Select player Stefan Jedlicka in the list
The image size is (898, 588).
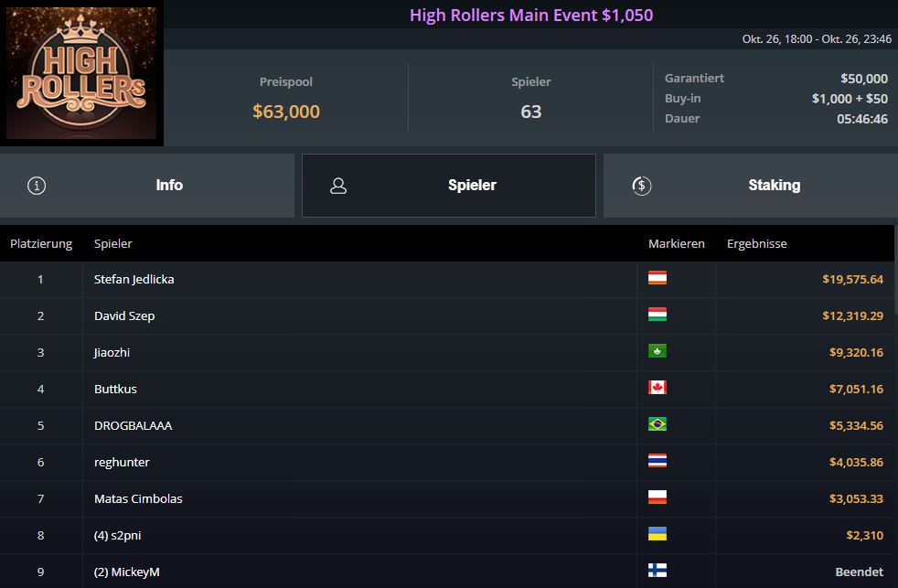click(134, 280)
